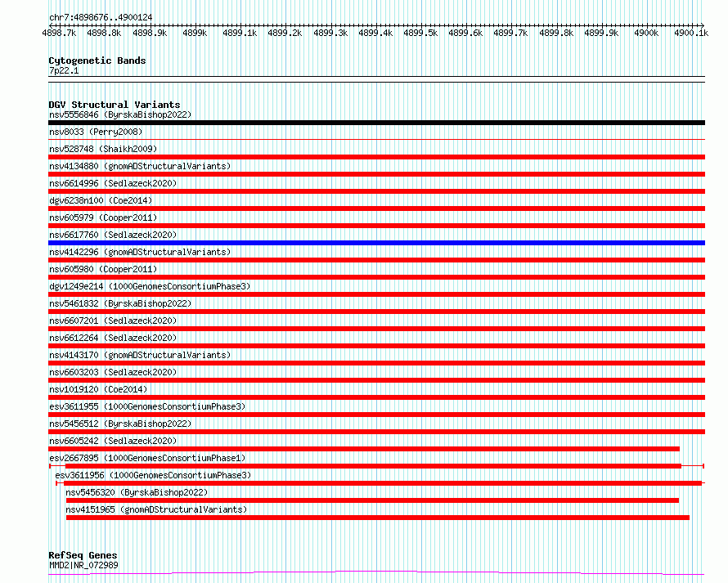
Task: Click esv3611955 (1000GenomesConsortiumPhase3) label
Action: [147, 406]
